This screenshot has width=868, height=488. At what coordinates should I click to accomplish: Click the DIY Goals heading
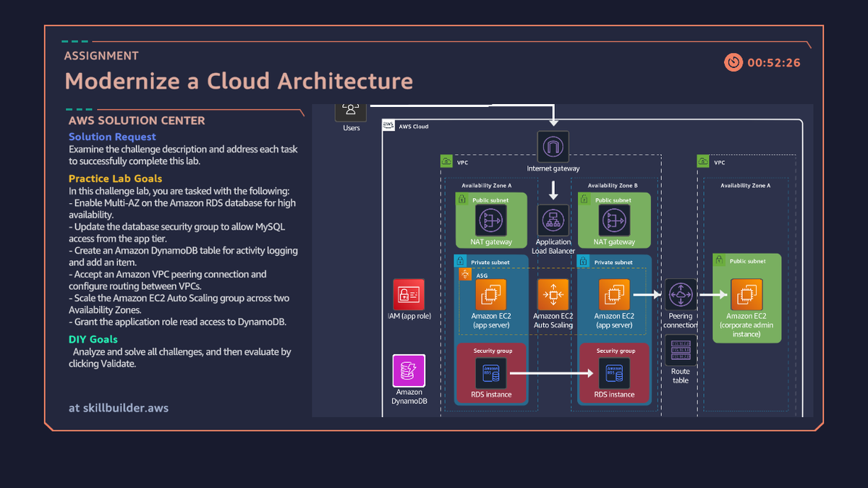click(x=93, y=339)
